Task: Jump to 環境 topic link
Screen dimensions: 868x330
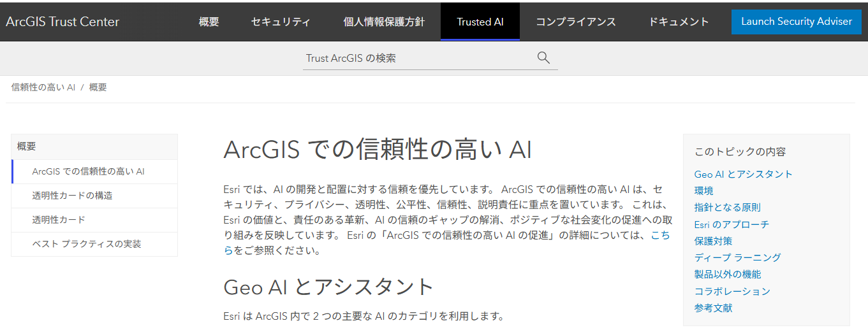Action: (x=704, y=190)
